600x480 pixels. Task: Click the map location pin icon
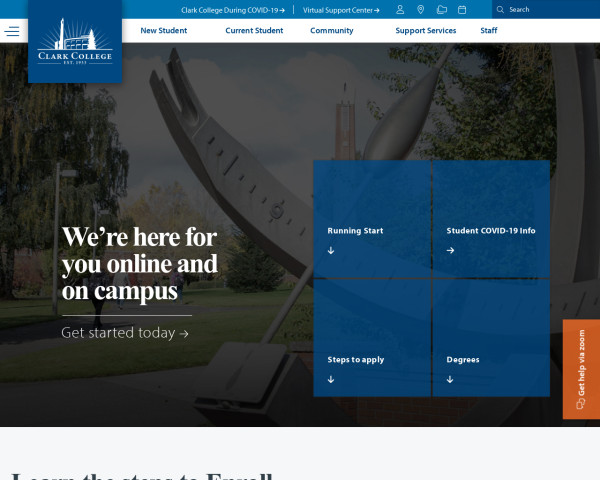[x=421, y=10]
